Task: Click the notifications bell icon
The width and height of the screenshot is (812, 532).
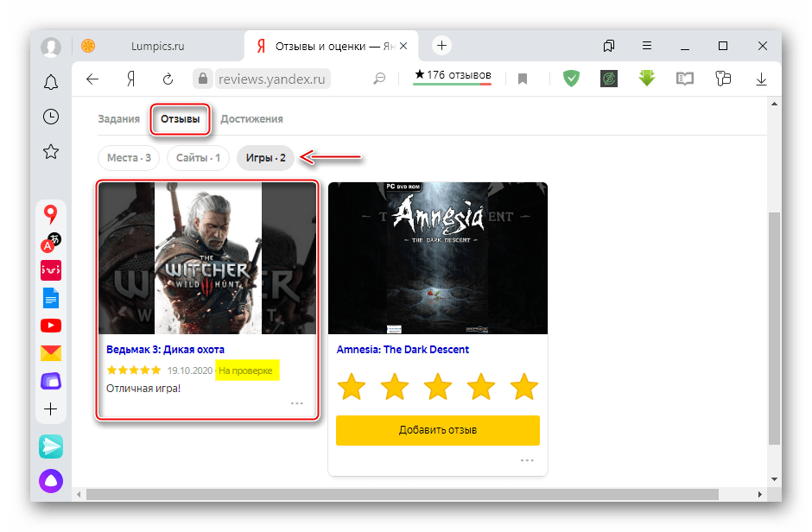Action: click(x=51, y=82)
